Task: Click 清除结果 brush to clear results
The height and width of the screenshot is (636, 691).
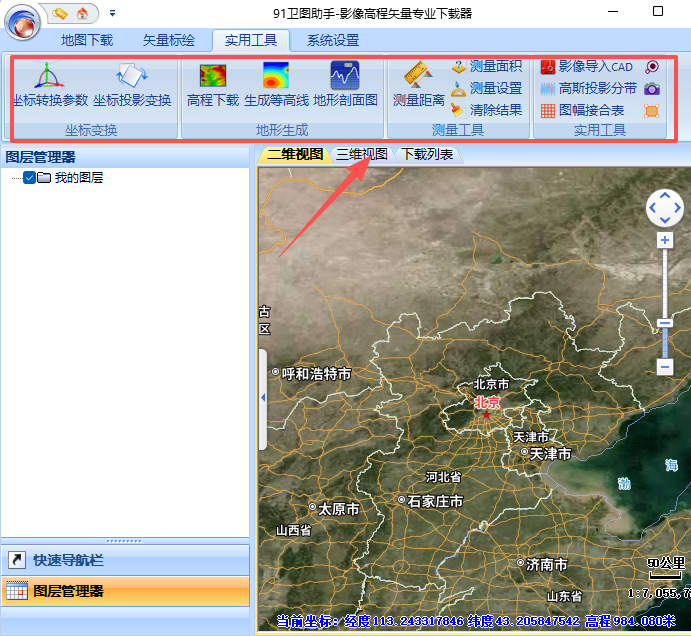Action: [x=487, y=110]
